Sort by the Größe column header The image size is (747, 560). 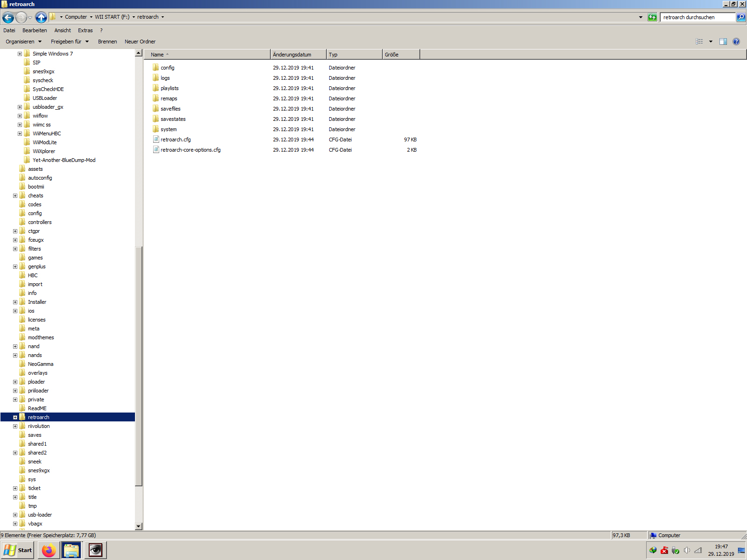point(401,55)
